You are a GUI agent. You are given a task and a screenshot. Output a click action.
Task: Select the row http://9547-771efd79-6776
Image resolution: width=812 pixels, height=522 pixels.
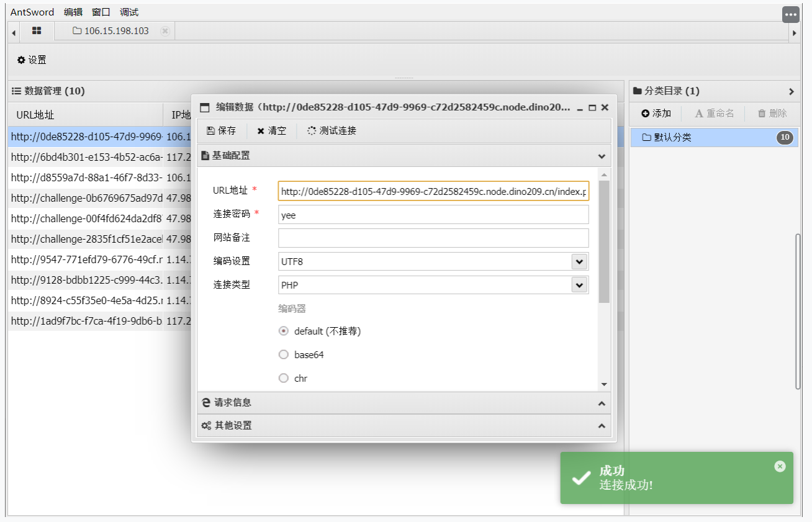click(86, 259)
